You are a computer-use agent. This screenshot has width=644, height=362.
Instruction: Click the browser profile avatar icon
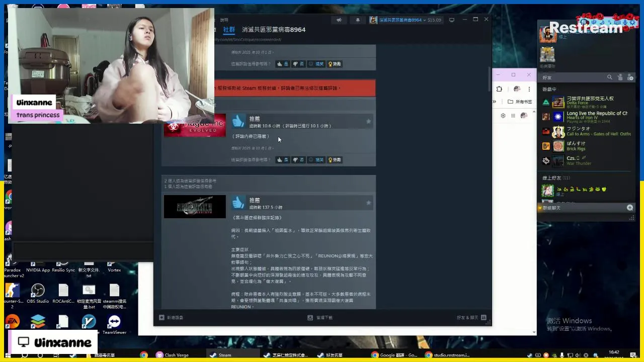coord(517,89)
